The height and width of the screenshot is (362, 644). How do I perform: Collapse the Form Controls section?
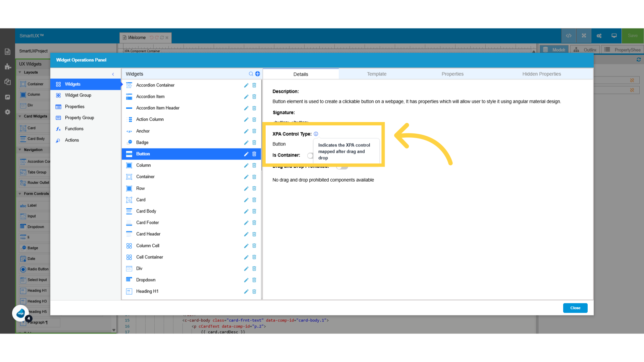[x=20, y=193]
